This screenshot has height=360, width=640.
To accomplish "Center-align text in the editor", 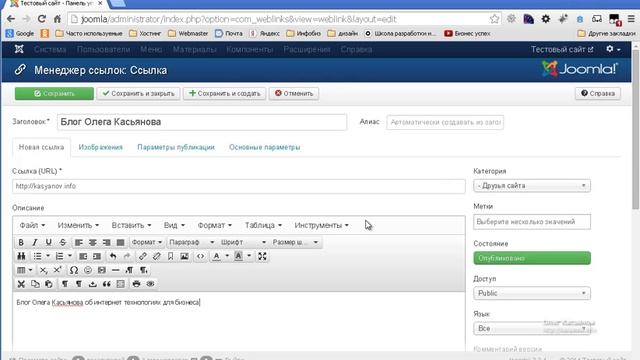I will 93,242.
